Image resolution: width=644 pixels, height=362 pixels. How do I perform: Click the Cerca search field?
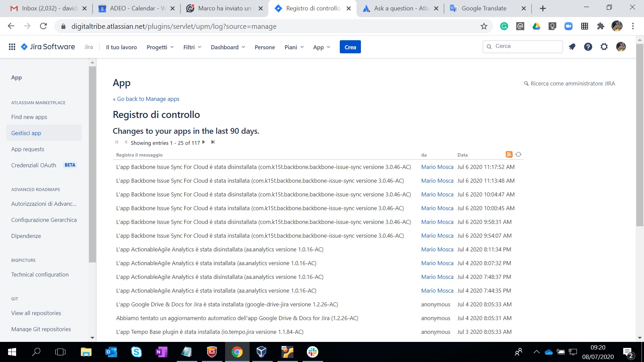click(523, 47)
